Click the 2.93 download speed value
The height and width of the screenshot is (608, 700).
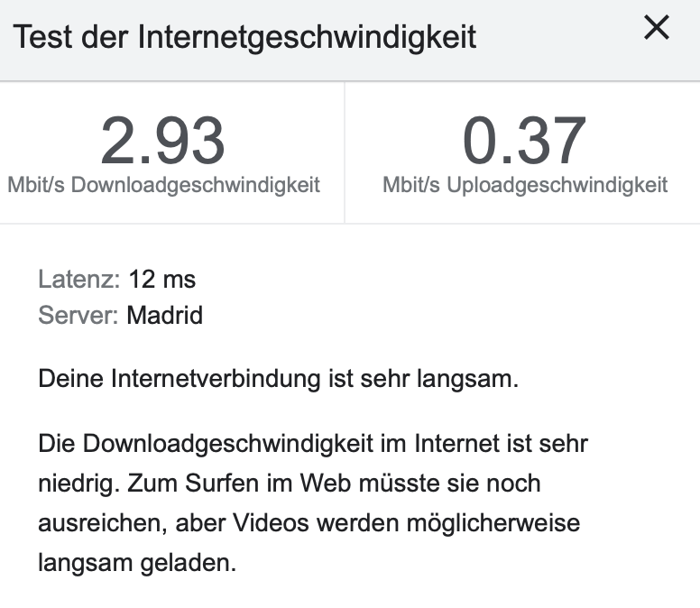tap(163, 141)
